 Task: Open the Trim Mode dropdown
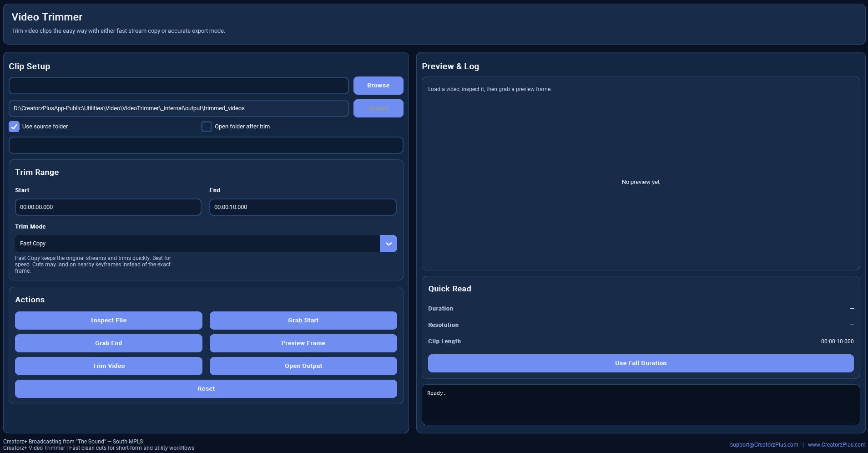(198, 244)
